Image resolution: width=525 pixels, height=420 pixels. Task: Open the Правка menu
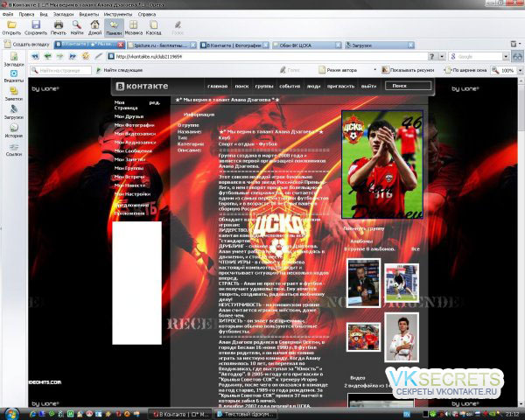click(26, 14)
